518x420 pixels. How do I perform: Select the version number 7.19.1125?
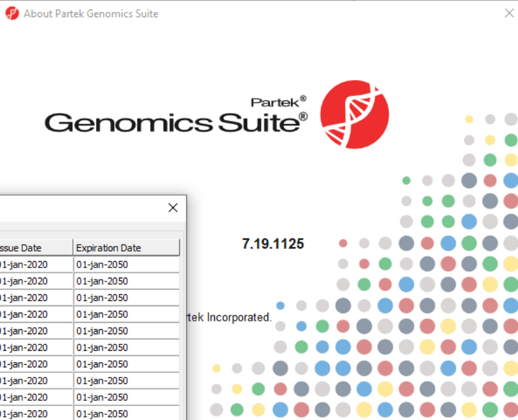tap(273, 244)
